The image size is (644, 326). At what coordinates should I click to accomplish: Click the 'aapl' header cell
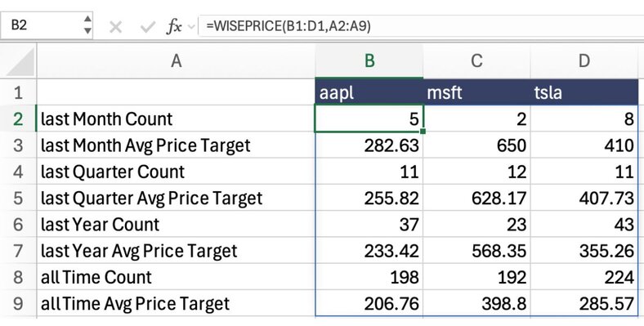[369, 92]
